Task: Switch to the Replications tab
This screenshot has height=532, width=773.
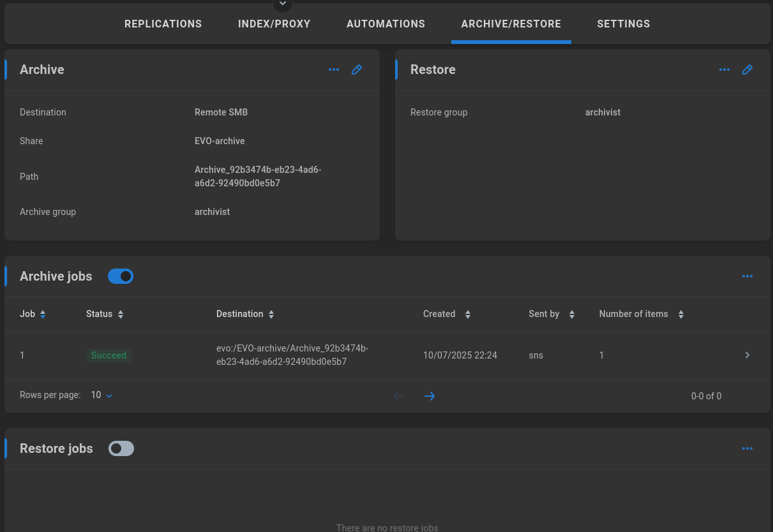Action: click(x=163, y=24)
